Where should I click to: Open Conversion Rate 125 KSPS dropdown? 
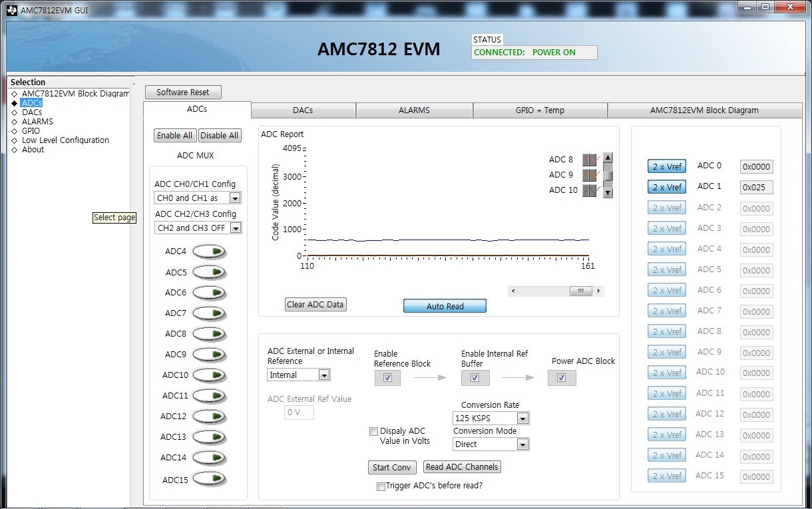point(522,419)
